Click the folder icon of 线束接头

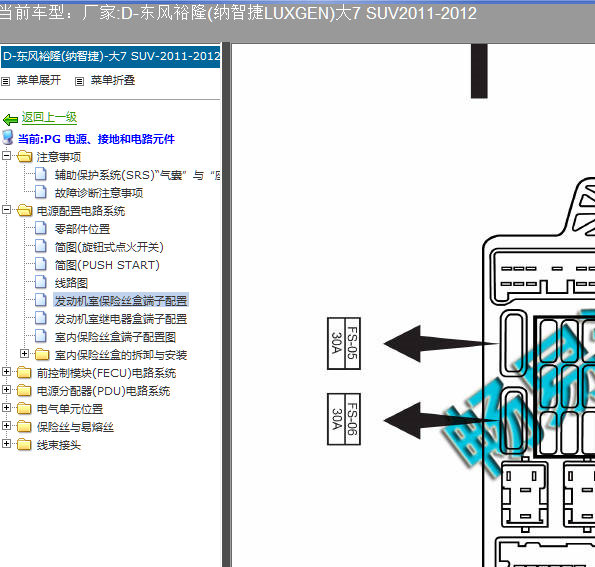pos(25,444)
